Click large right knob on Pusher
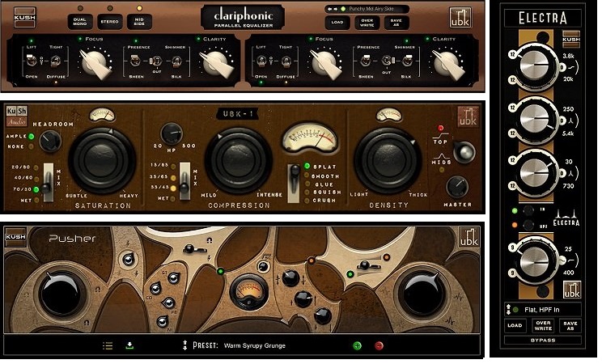Viewport: 602px width, 364px height. click(422, 294)
